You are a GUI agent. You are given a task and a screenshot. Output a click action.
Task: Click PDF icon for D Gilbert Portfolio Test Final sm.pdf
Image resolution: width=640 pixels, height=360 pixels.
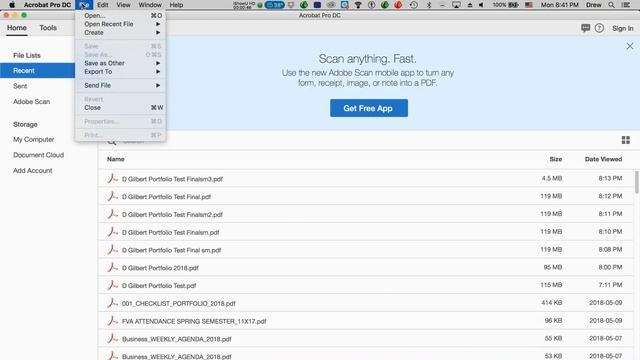point(112,250)
